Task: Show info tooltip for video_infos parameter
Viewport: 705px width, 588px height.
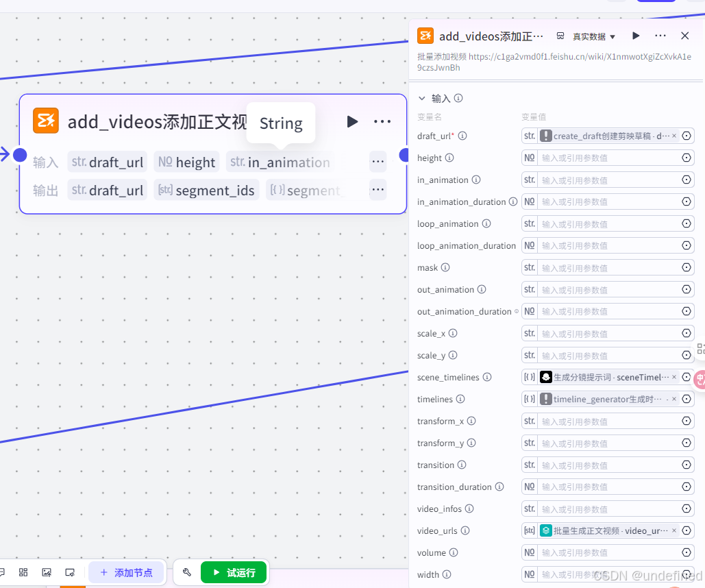Action: coord(469,509)
